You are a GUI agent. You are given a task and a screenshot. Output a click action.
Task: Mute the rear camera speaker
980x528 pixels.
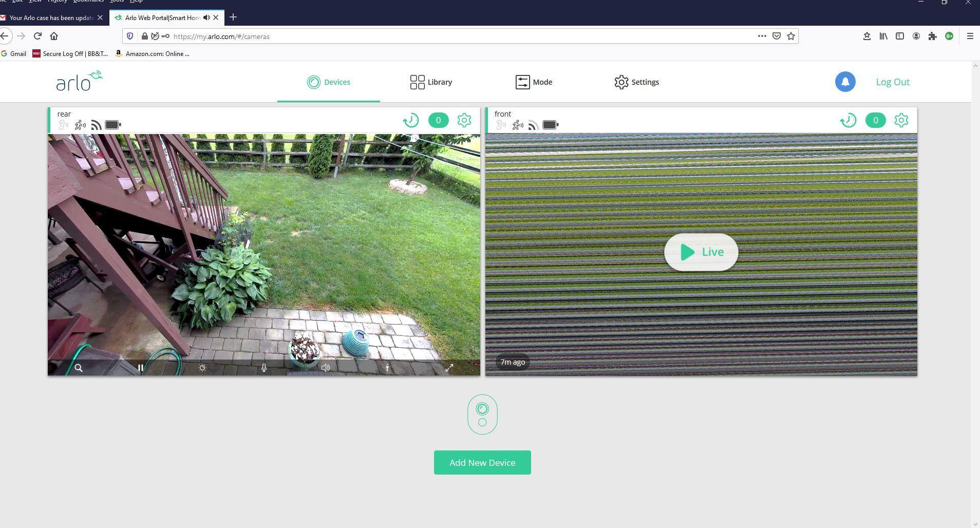click(326, 368)
